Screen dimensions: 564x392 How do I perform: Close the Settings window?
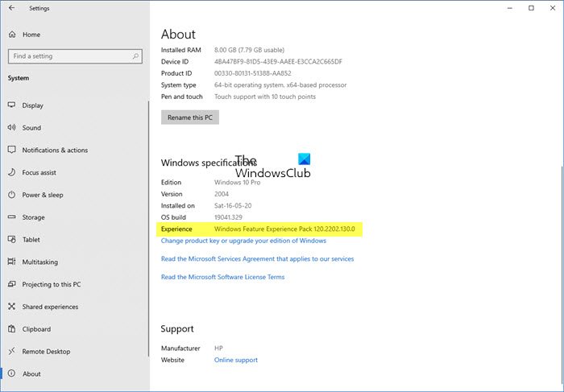[x=553, y=8]
